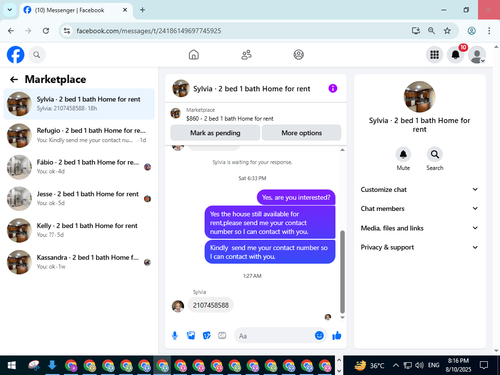This screenshot has width=500, height=375.
Task: Go to the Home feed icon
Action: pyautogui.click(x=194, y=55)
